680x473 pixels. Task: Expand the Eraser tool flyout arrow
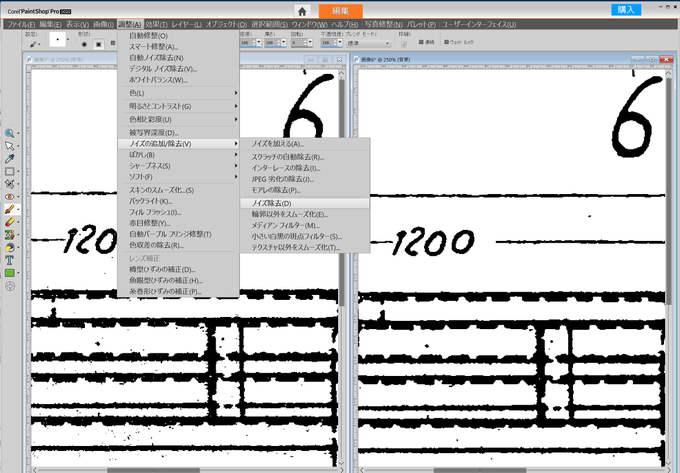18,222
